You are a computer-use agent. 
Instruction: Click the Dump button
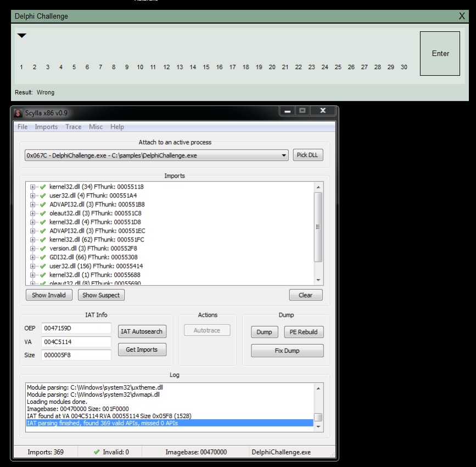264,332
